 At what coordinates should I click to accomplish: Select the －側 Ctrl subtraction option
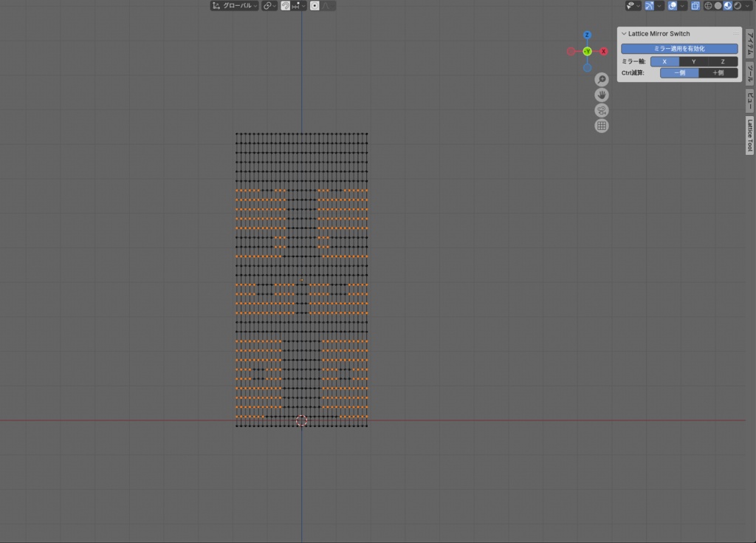click(x=679, y=73)
